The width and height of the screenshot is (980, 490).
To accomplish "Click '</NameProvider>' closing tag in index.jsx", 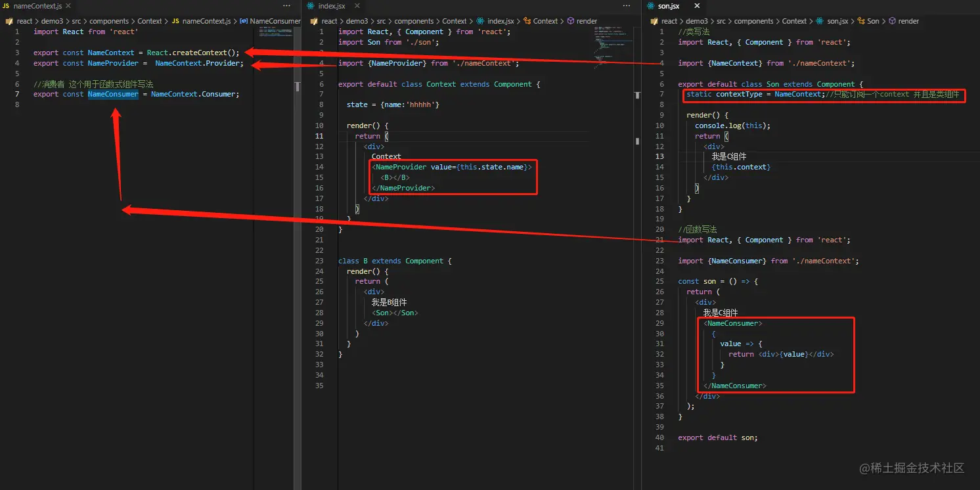I will coord(403,188).
